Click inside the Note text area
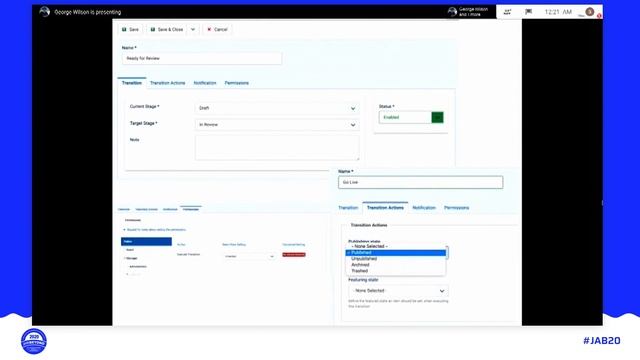This screenshot has height=360, width=640. coord(277,148)
